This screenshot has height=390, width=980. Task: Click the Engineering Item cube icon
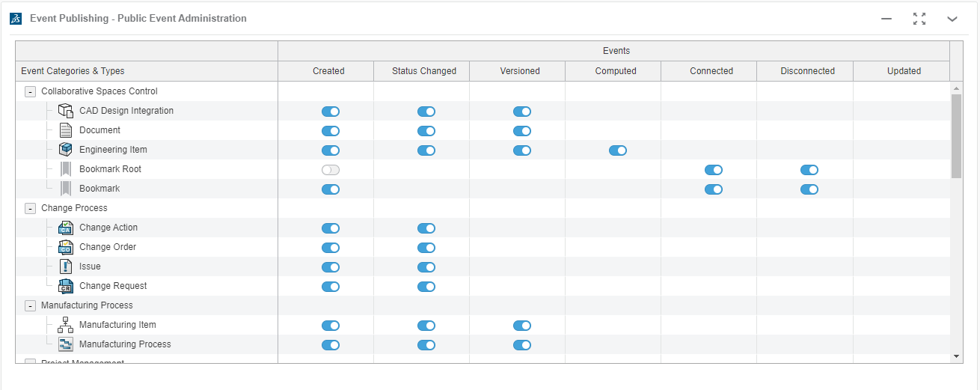click(66, 150)
